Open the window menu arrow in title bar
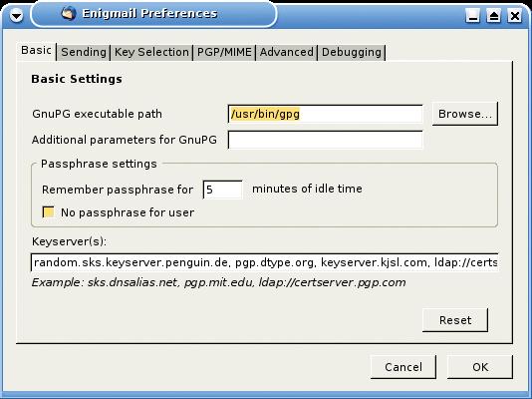Viewport: 532px width, 399px height. click(x=16, y=15)
